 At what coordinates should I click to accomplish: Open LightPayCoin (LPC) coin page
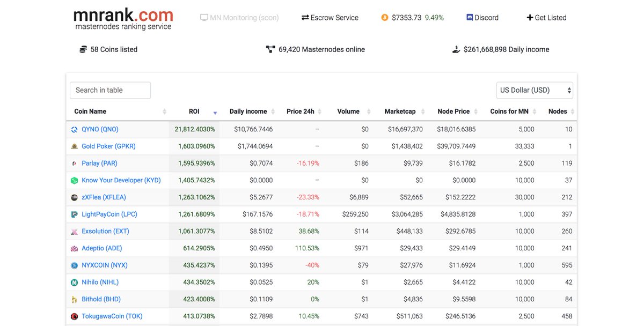click(x=109, y=214)
